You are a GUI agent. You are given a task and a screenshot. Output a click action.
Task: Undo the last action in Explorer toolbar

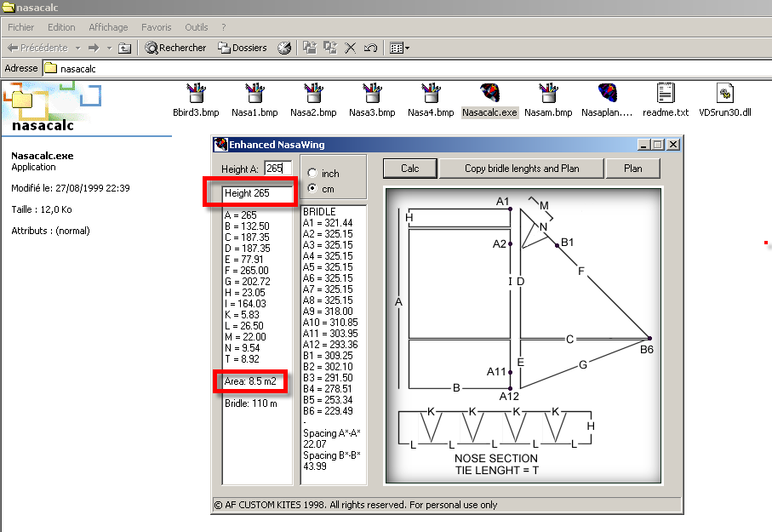coord(371,48)
